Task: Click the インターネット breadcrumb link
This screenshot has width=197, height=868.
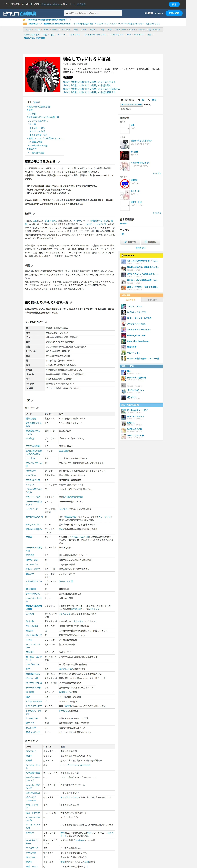Action: (116, 35)
